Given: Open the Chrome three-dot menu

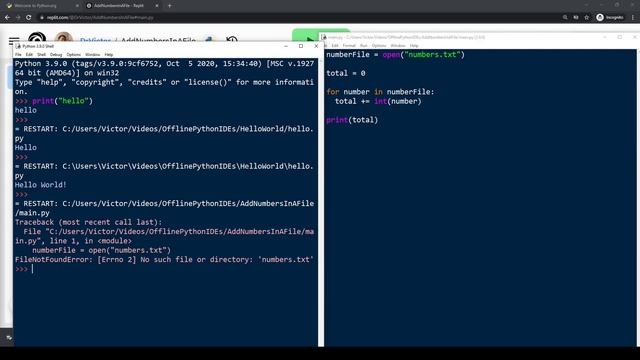Looking at the screenshot, I should pos(633,18).
